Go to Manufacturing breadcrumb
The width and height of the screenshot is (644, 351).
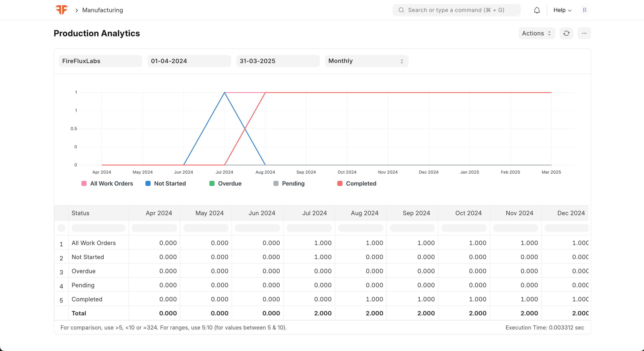point(103,10)
